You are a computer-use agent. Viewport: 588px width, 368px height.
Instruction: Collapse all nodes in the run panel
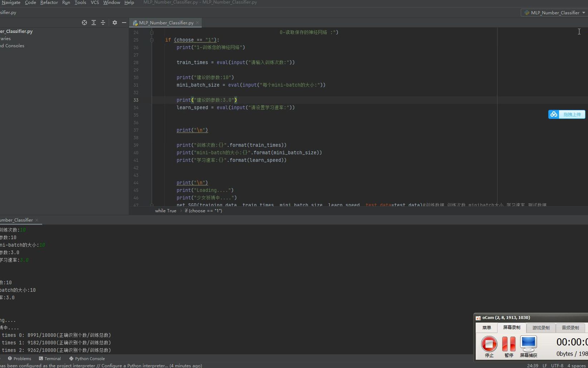tap(103, 22)
